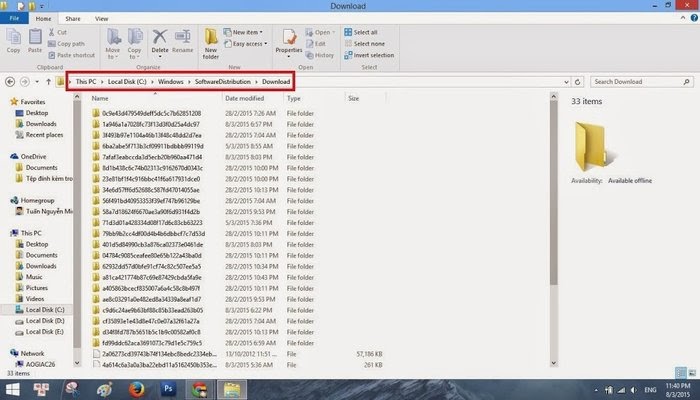The image size is (700, 400).
Task: Switch to the Home ribbon tab
Action: 43,19
